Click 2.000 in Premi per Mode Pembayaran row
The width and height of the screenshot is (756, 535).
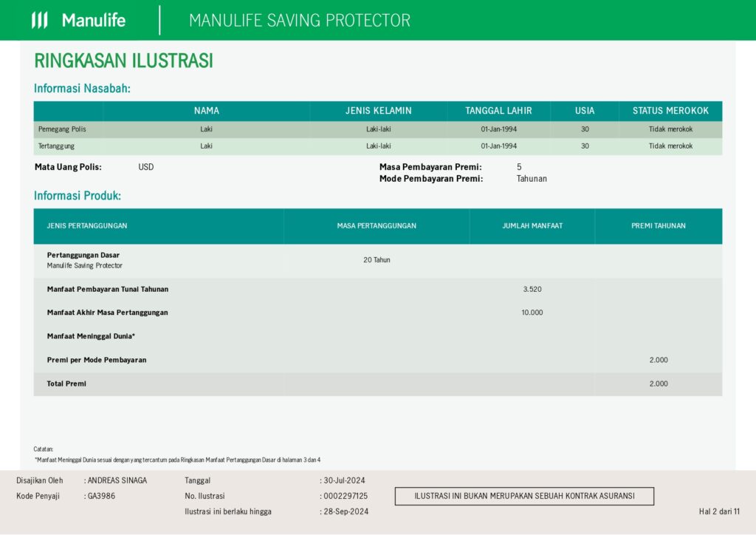tap(659, 360)
